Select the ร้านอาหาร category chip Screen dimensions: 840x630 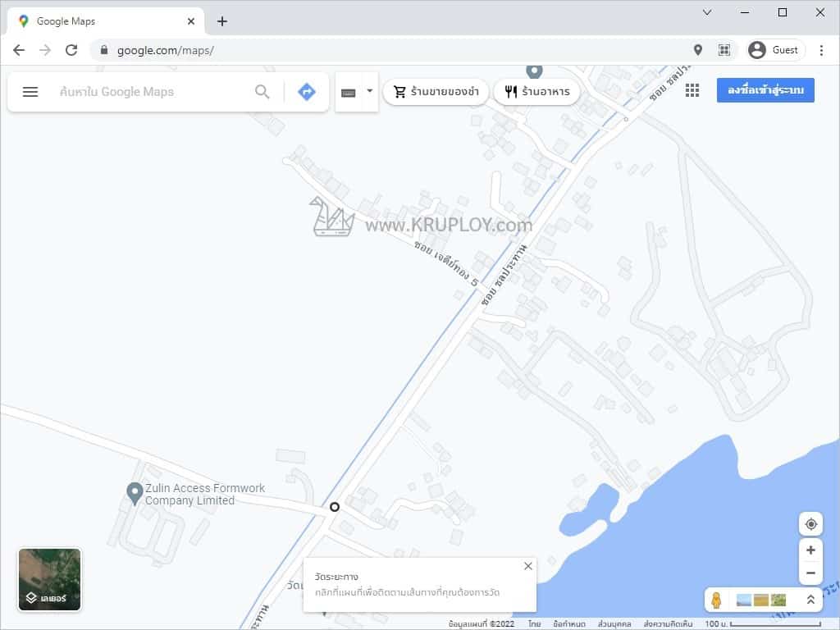pyautogui.click(x=537, y=92)
